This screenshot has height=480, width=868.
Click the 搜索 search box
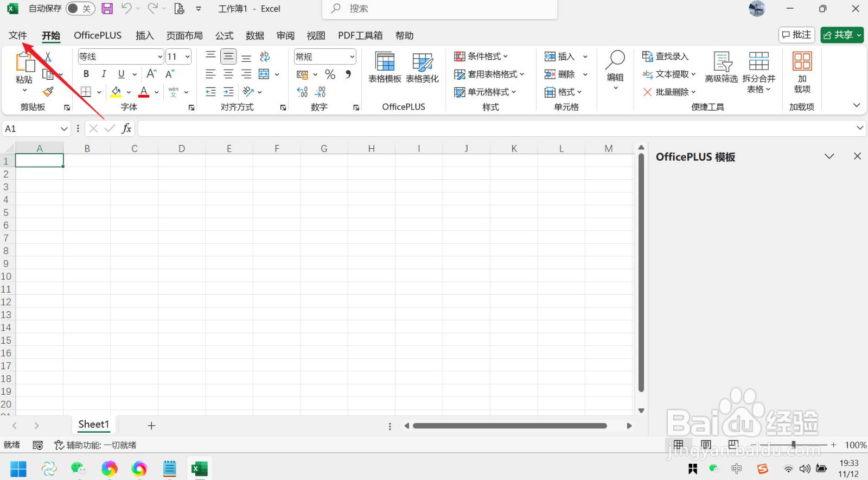click(x=439, y=9)
